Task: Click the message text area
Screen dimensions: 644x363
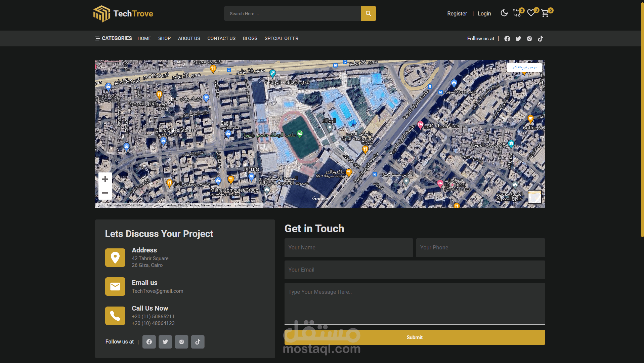Action: click(415, 304)
